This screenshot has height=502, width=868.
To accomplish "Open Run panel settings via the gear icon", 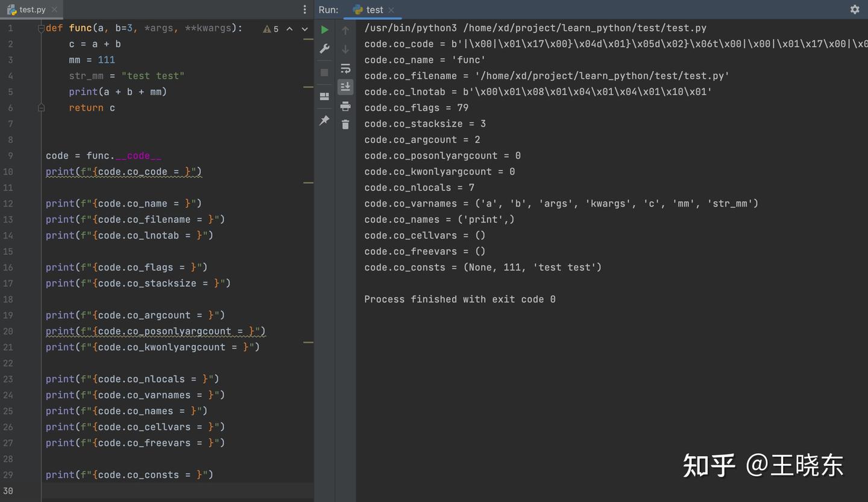I will click(855, 10).
